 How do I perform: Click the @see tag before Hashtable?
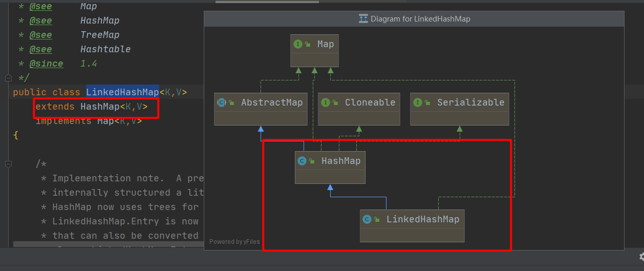(x=40, y=49)
